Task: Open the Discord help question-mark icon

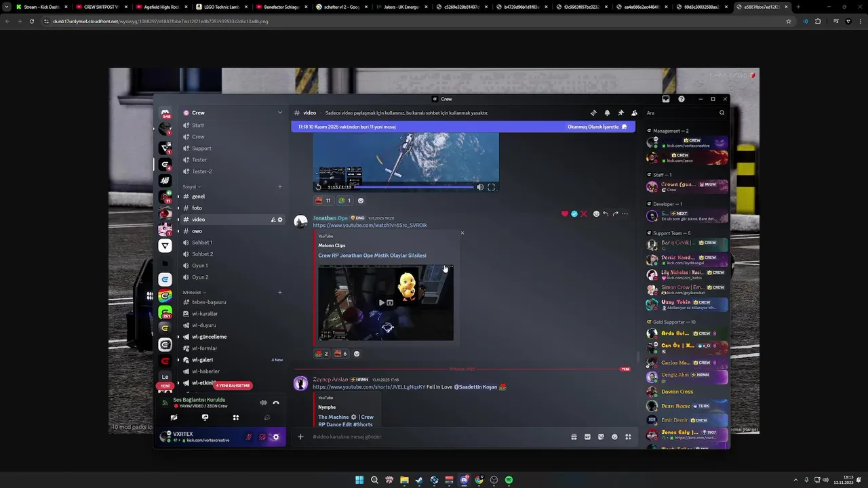Action: [682, 99]
